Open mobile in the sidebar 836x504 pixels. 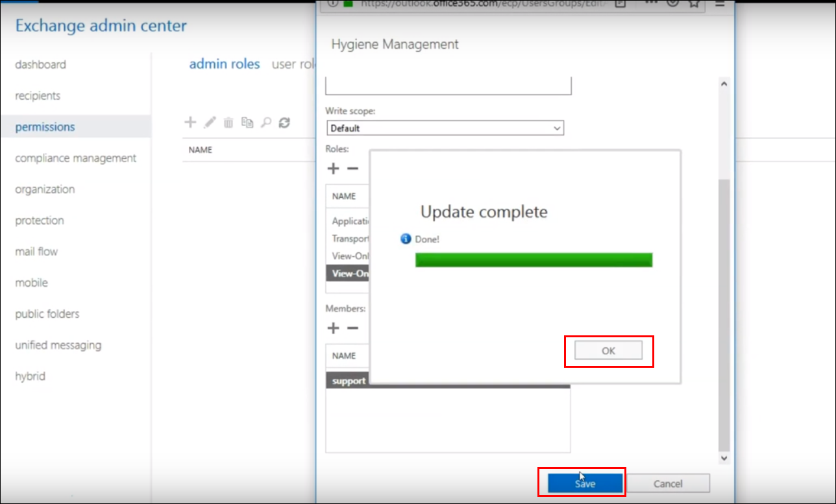tap(32, 282)
